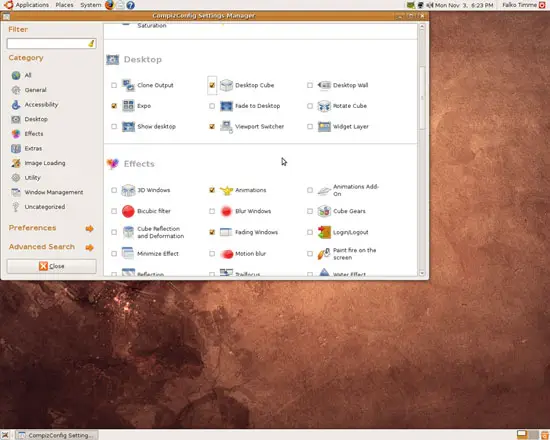
Task: Open the Applications menu
Action: click(x=32, y=5)
